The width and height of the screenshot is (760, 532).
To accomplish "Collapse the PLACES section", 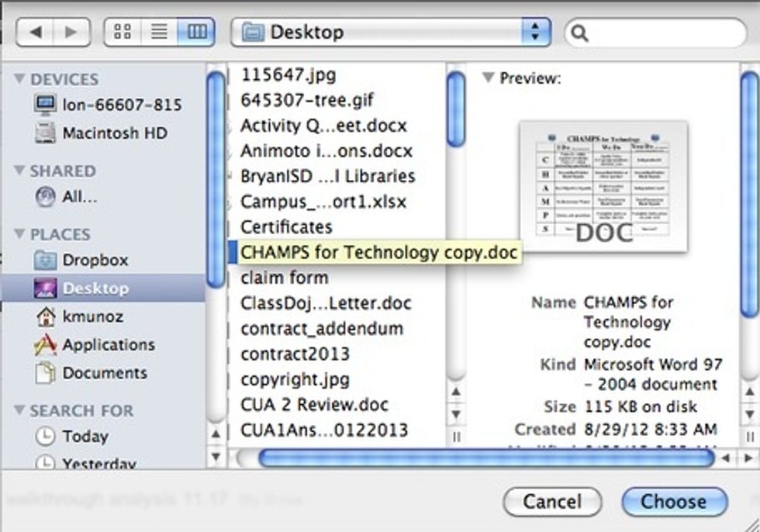I will [x=19, y=234].
